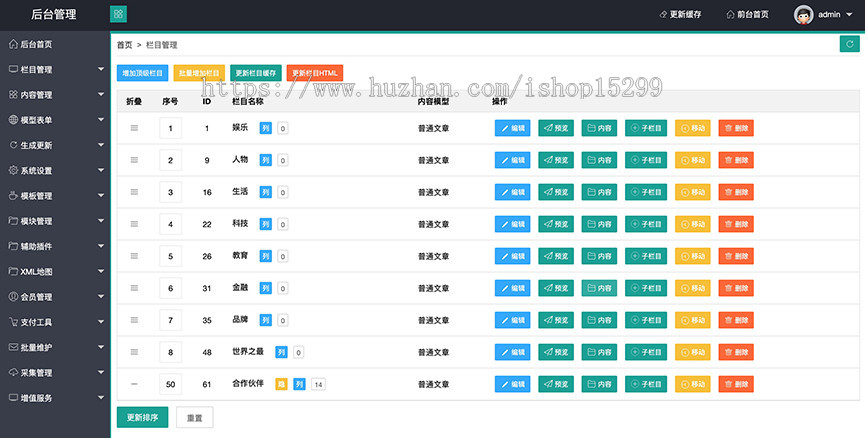The image size is (865, 438).
Task: Toggle the 模板管理 dropdown arrow
Action: point(100,195)
